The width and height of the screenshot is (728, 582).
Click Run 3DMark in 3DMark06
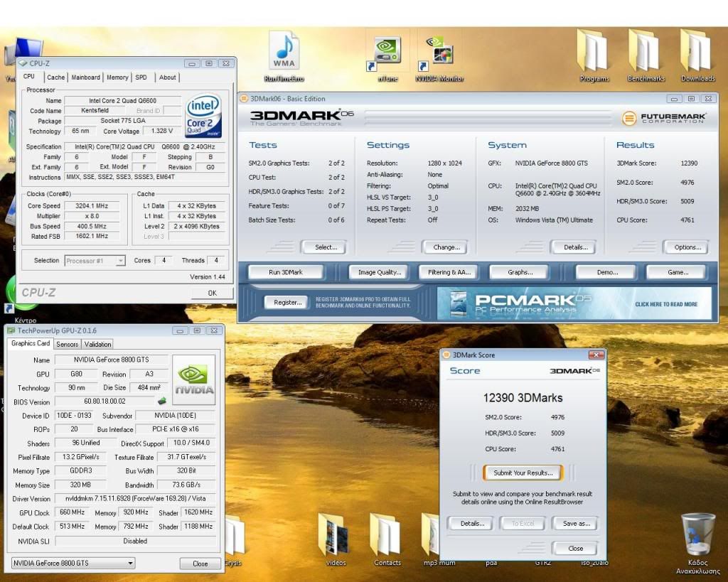(x=287, y=271)
